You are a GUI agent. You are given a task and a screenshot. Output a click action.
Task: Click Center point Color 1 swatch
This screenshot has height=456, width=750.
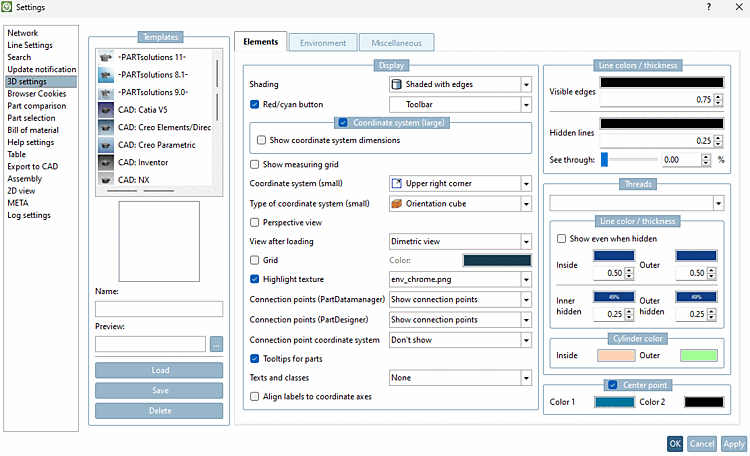click(614, 402)
